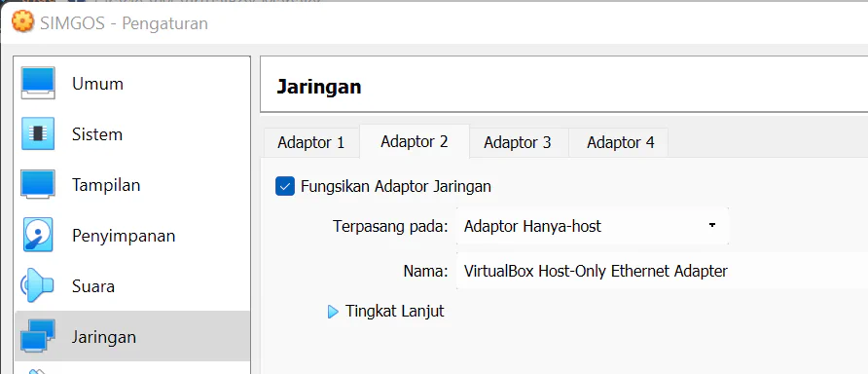This screenshot has width=868, height=374.
Task: Open the Adaptor 3 tab
Action: (518, 143)
